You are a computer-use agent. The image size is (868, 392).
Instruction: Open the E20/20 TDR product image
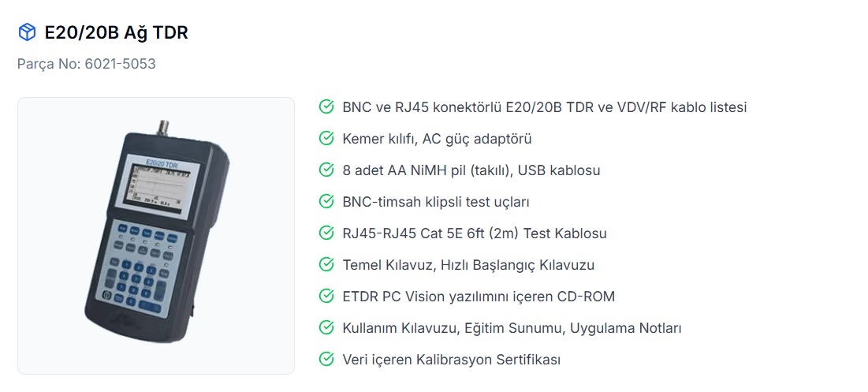pyautogui.click(x=155, y=235)
